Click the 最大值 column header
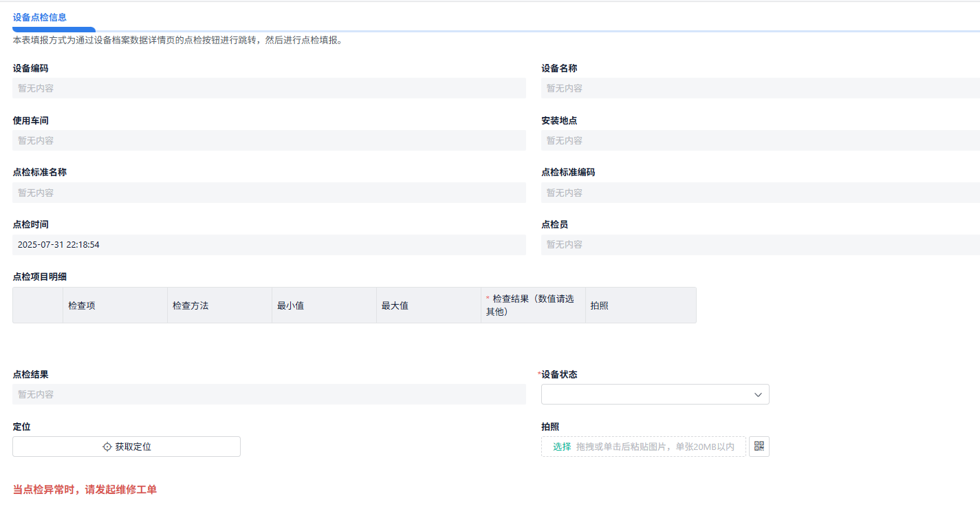The image size is (980, 516). [x=428, y=305]
